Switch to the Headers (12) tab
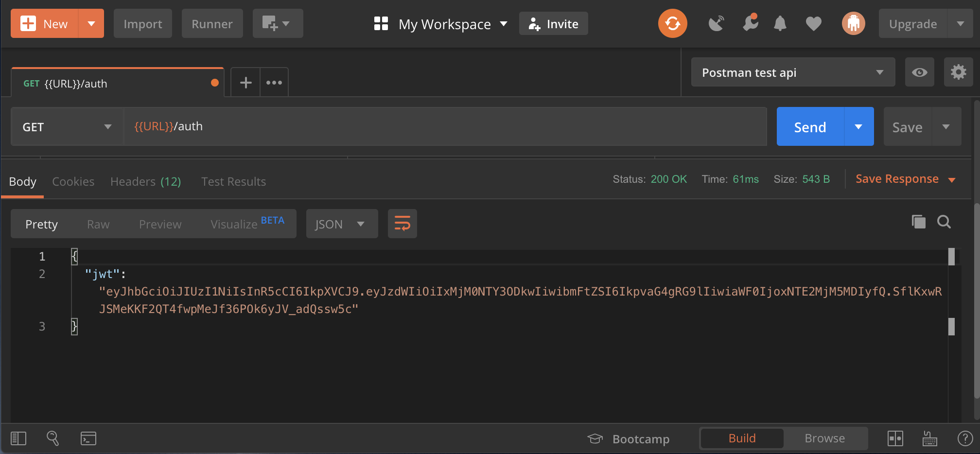This screenshot has width=980, height=454. (146, 181)
